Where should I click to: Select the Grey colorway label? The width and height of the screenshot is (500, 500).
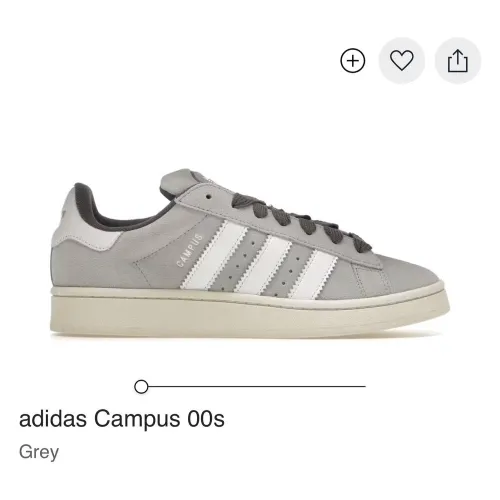tap(39, 452)
